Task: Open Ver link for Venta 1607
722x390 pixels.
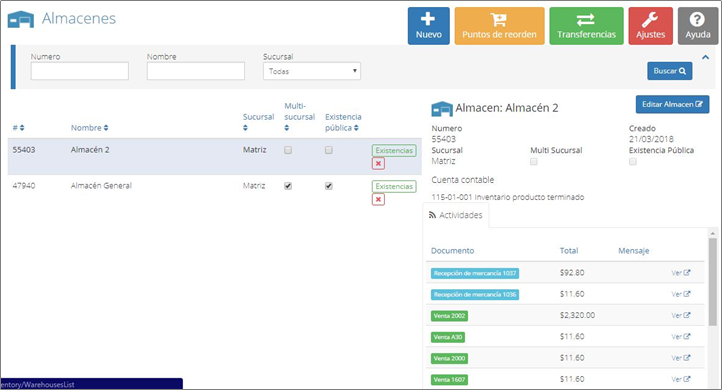Action: [681, 379]
